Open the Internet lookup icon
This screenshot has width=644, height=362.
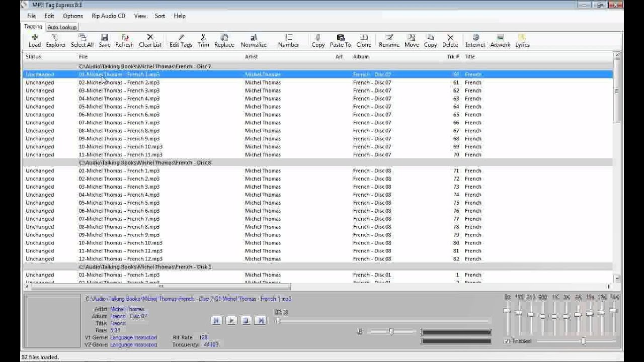tap(475, 41)
